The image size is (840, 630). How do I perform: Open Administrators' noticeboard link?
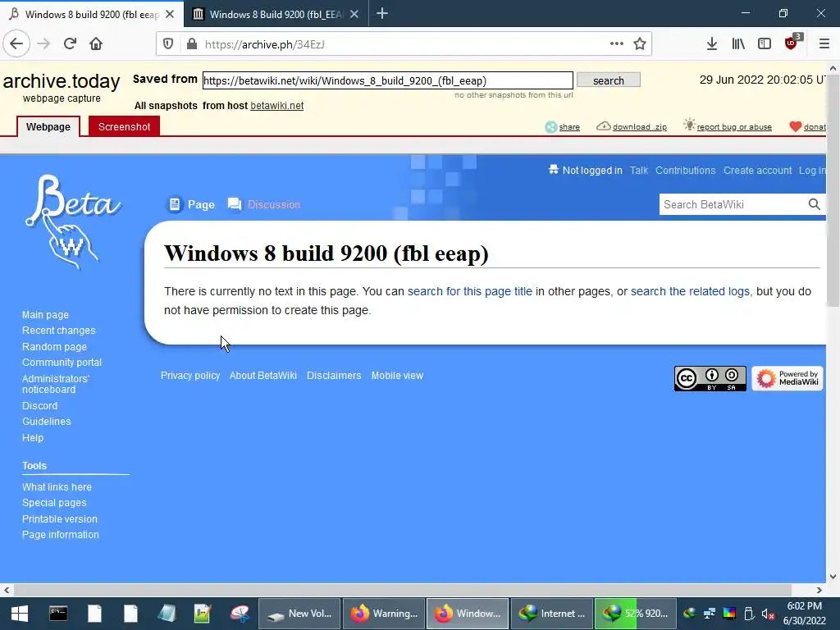coord(55,384)
